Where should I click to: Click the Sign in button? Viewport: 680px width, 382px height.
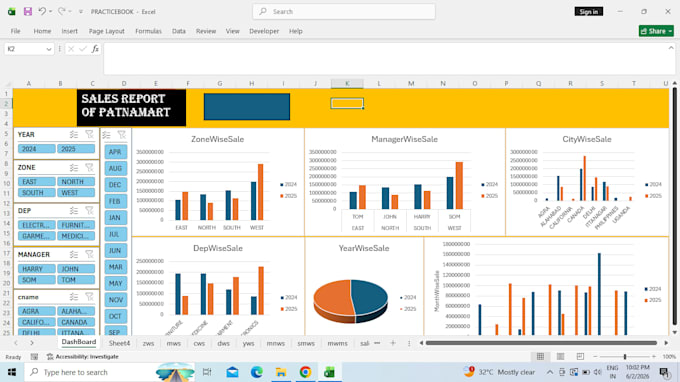(x=588, y=12)
